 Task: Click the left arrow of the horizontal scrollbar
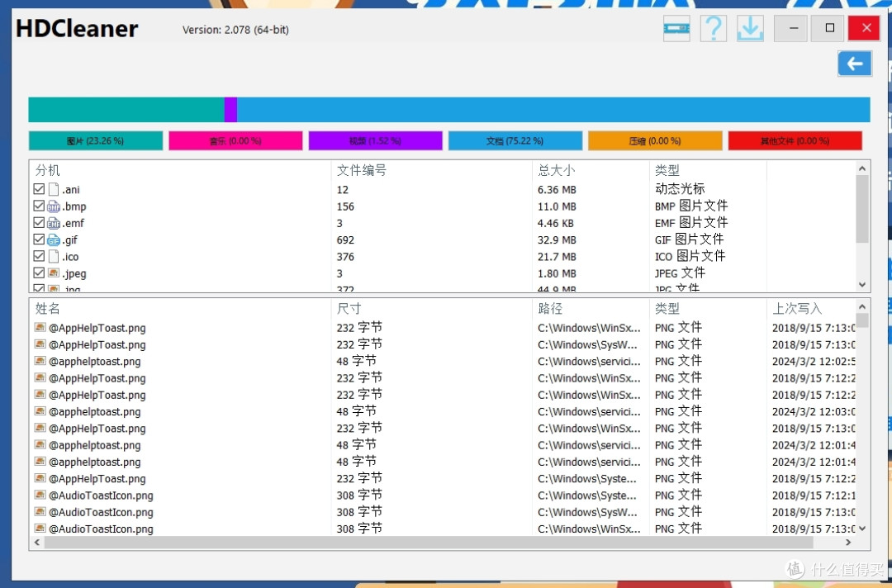click(x=36, y=543)
